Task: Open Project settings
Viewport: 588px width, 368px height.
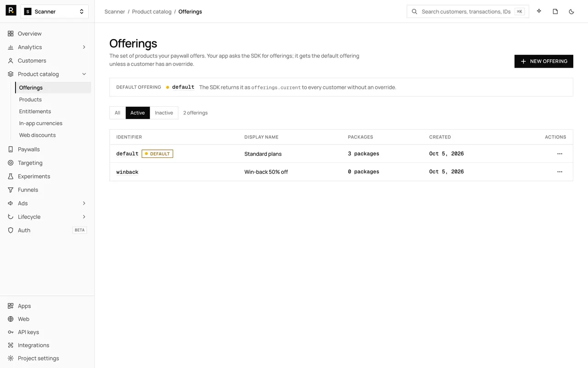Action: (47, 358)
